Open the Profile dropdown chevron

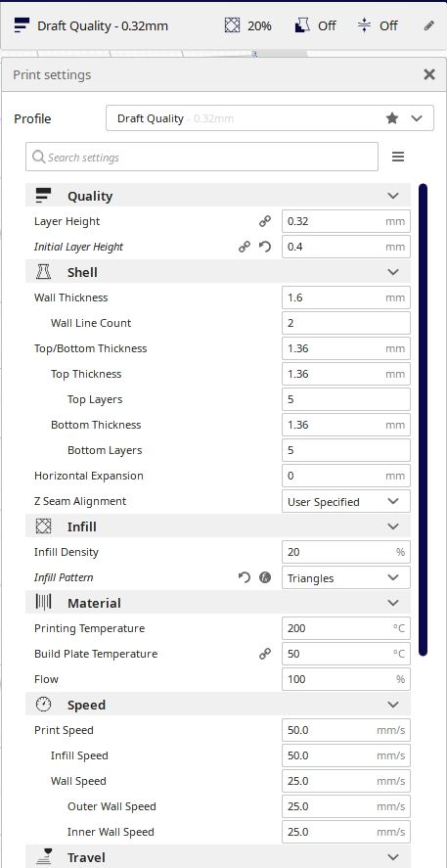(417, 118)
